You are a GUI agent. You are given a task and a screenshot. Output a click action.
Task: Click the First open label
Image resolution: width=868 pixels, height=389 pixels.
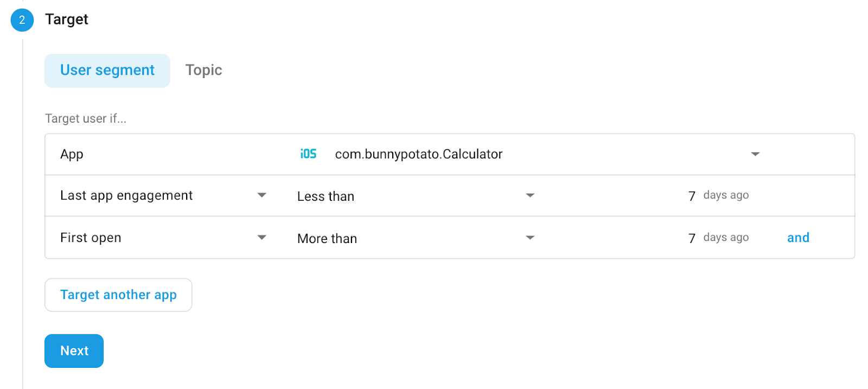pos(91,238)
